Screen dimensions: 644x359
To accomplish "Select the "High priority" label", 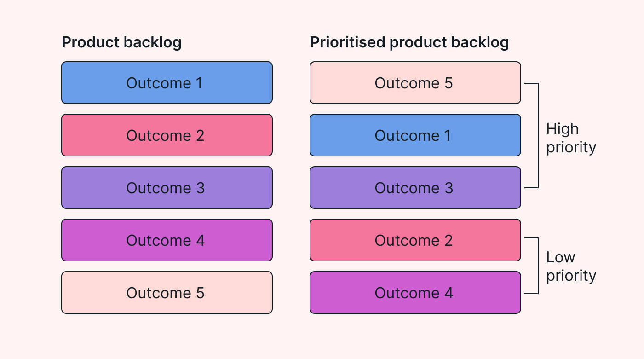I will (x=571, y=138).
